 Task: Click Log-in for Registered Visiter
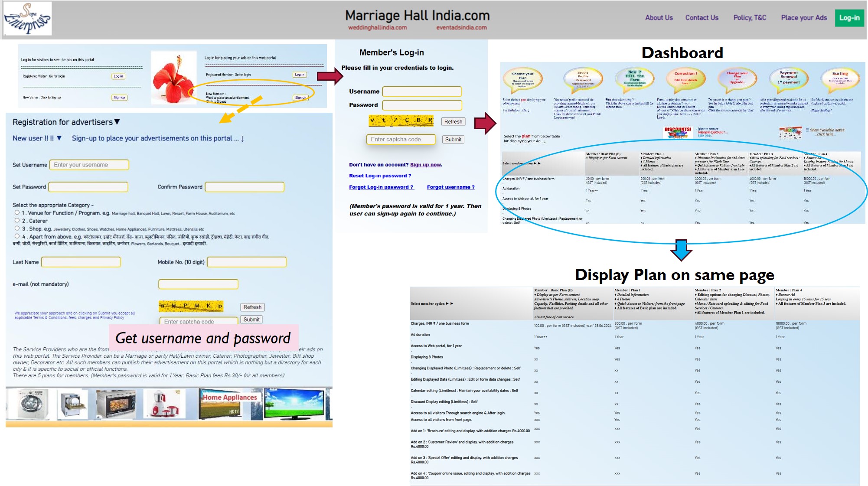point(118,76)
